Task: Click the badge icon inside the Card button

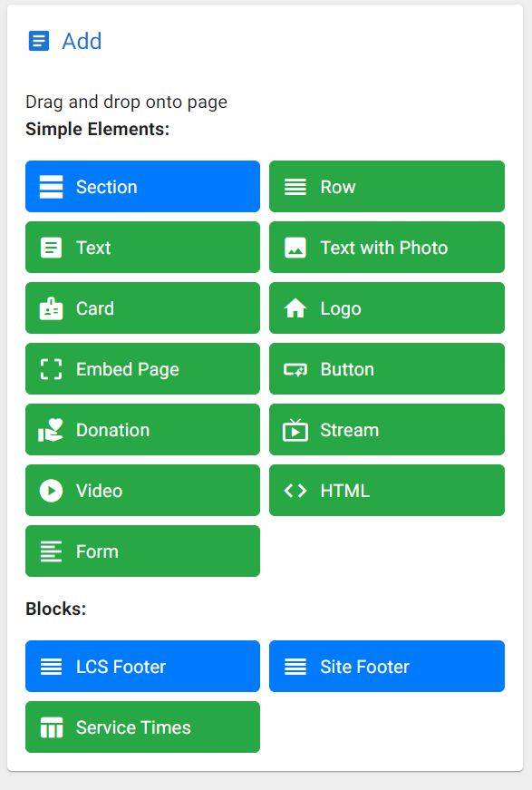Action: tap(52, 307)
